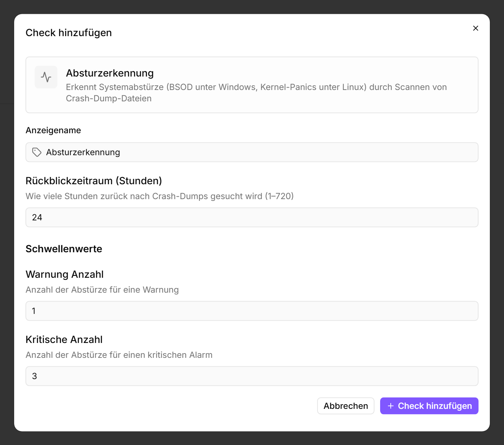Click the Anzeigename label

53,130
